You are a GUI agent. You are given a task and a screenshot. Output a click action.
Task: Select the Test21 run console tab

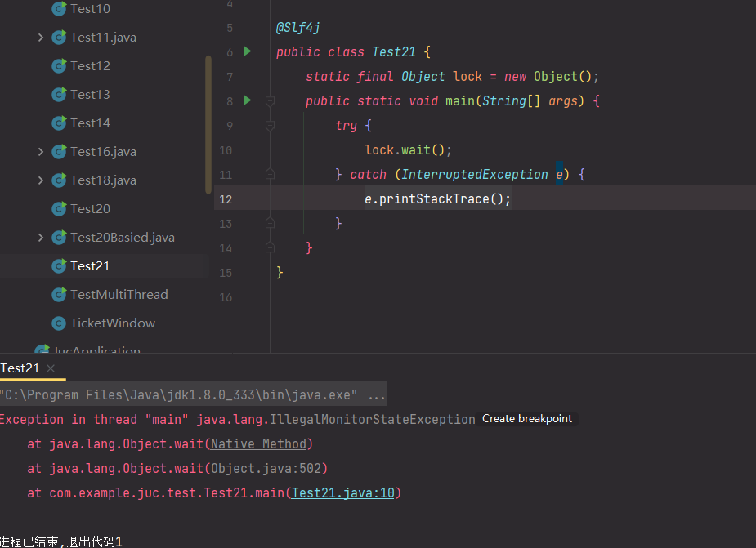20,368
